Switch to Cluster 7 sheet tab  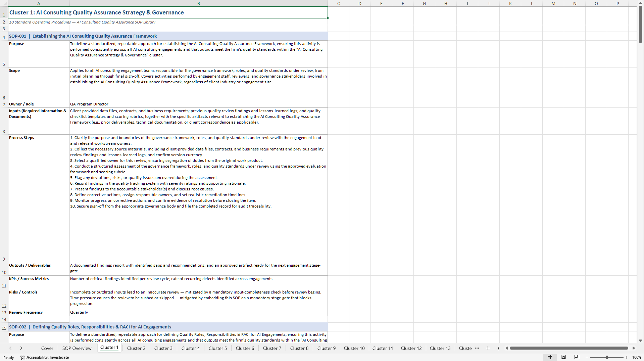point(272,348)
